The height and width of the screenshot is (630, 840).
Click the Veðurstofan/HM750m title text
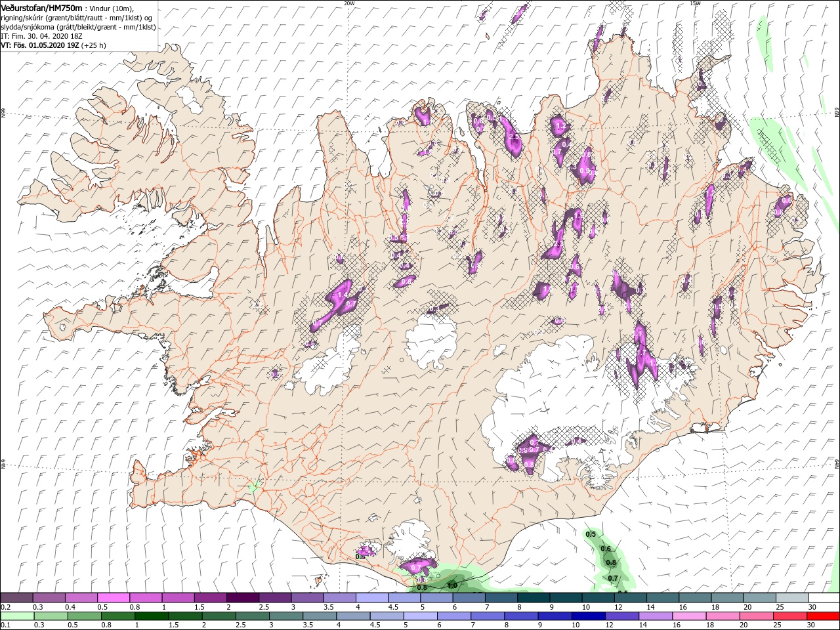(41, 7)
